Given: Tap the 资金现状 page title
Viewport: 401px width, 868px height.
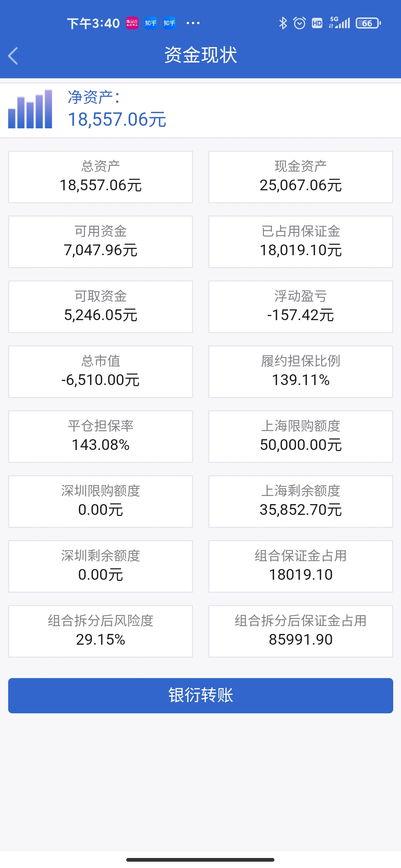Looking at the screenshot, I should point(200,55).
